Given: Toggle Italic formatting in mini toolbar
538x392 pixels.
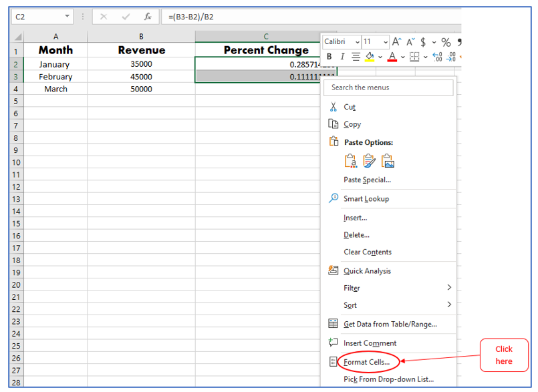Looking at the screenshot, I should [x=342, y=57].
